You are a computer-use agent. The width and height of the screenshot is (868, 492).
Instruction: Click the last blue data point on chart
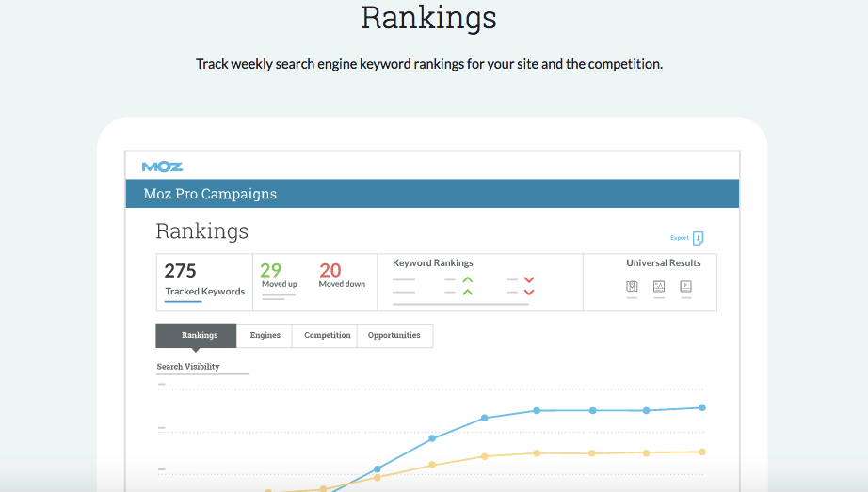(702, 407)
